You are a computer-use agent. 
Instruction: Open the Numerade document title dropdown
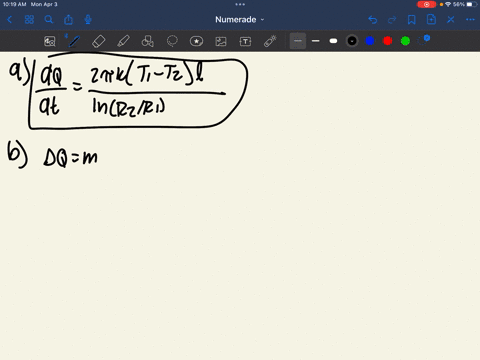pyautogui.click(x=239, y=20)
